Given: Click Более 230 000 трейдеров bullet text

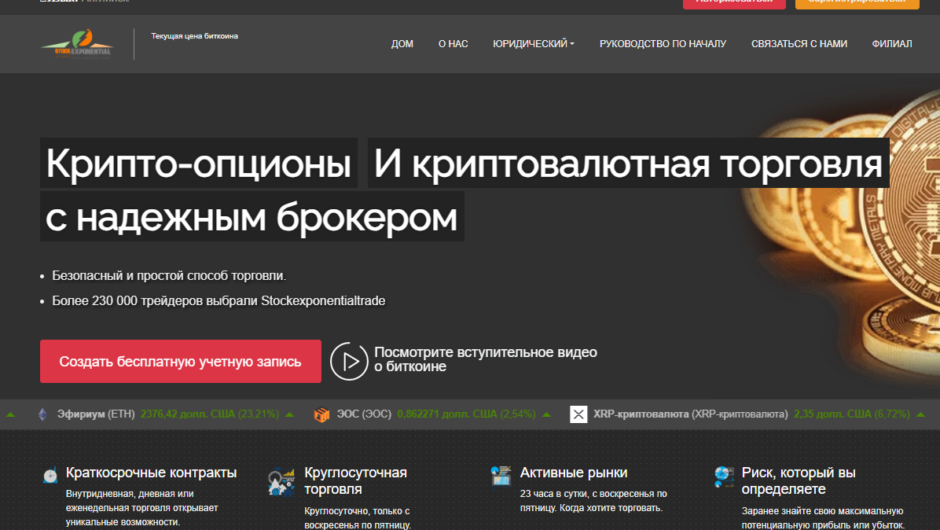Looking at the screenshot, I should [218, 300].
